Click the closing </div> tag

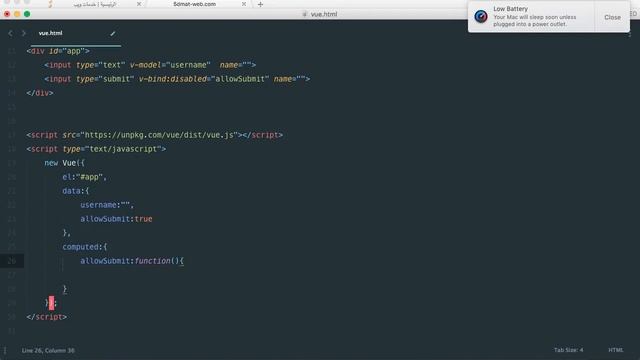click(x=40, y=93)
